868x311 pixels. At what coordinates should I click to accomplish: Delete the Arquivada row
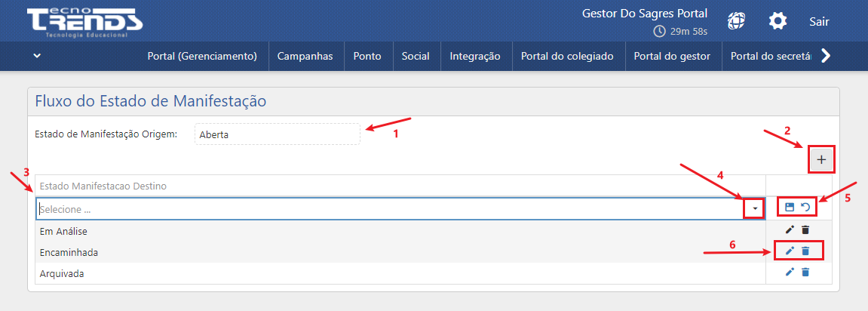[805, 273]
